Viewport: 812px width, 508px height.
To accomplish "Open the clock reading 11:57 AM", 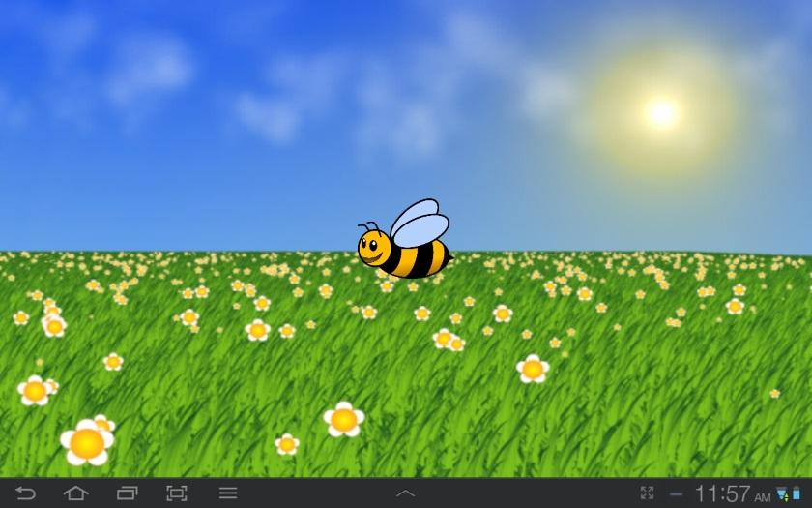I will [733, 494].
